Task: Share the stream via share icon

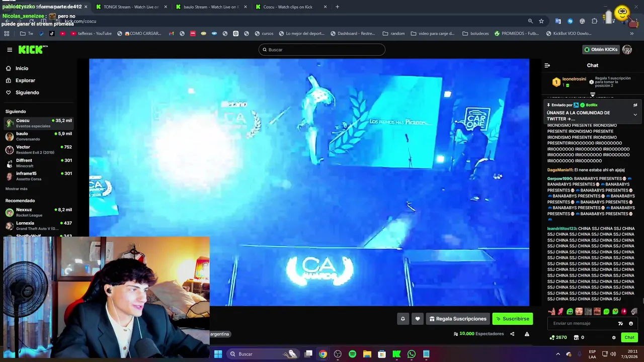Action: pyautogui.click(x=512, y=334)
